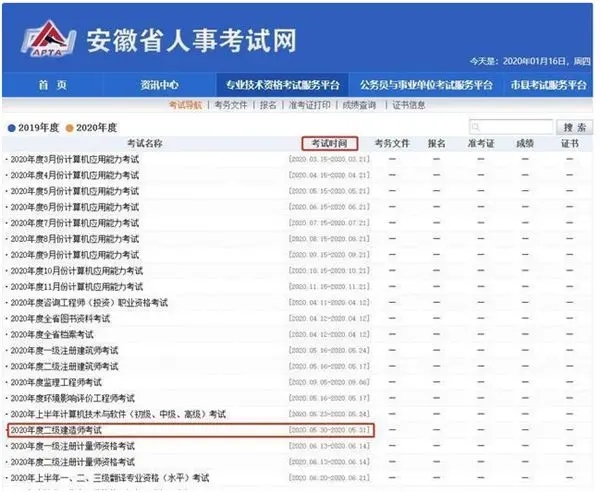Click the 安徽省人事考试网 site title
This screenshot has width=600, height=492.
coord(192,41)
